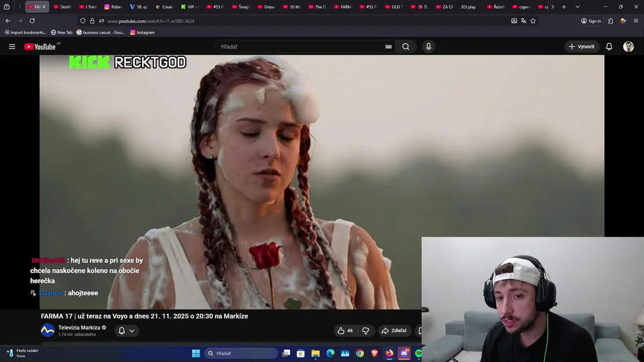Bookmark this page with star icon
The height and width of the screenshot is (362, 644).
pos(533,21)
